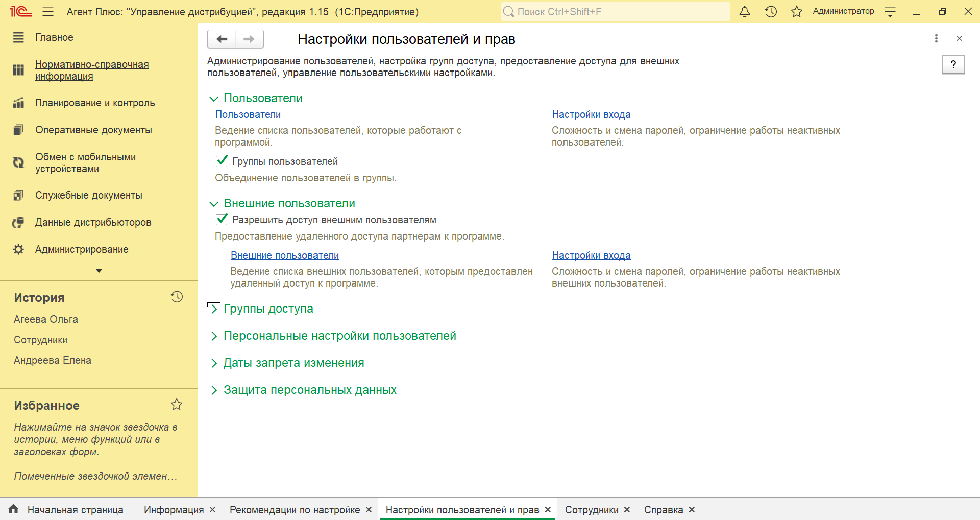The height and width of the screenshot is (520, 980).
Task: Close the Справка tab
Action: click(692, 510)
